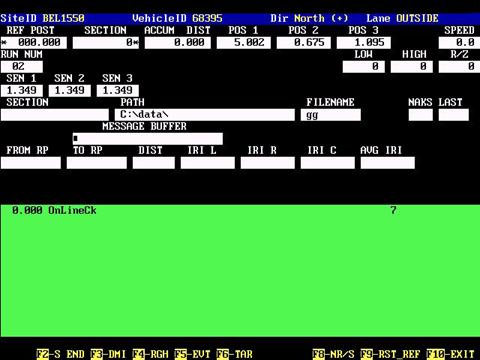
Task: Click the POS 2 field reading 0.675
Action: [x=304, y=43]
